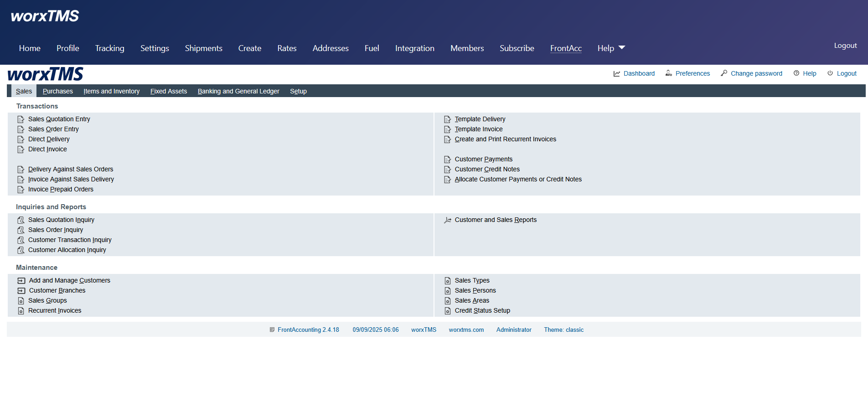Click the Dashboard chart icon
Screen dimensions: 868x407
(616, 73)
